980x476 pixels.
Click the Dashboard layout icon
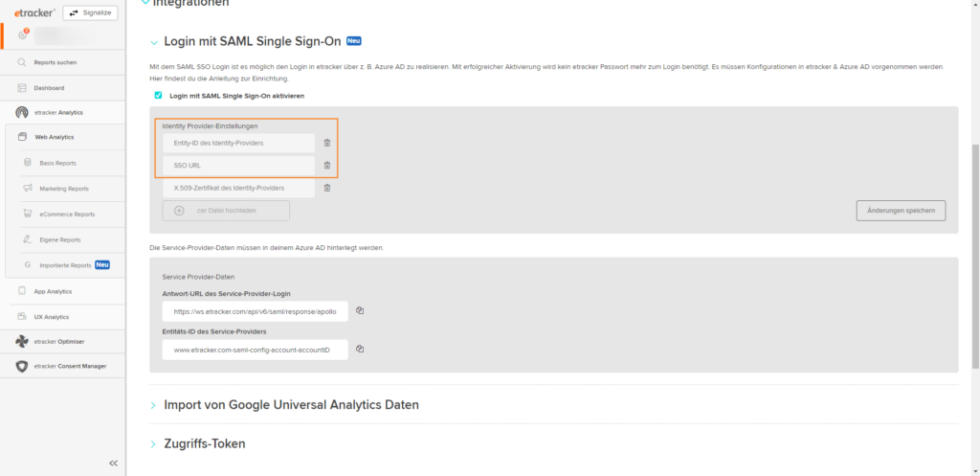(22, 88)
